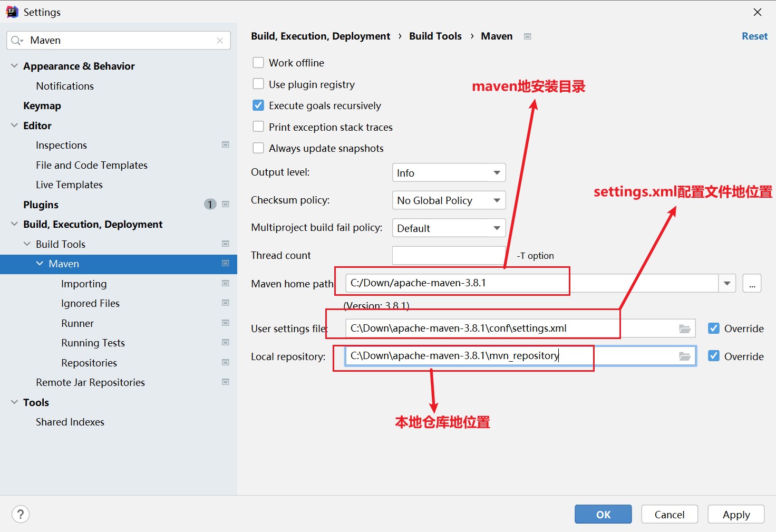The height and width of the screenshot is (532, 776).
Task: Browse folder for Local repository
Action: pos(685,356)
